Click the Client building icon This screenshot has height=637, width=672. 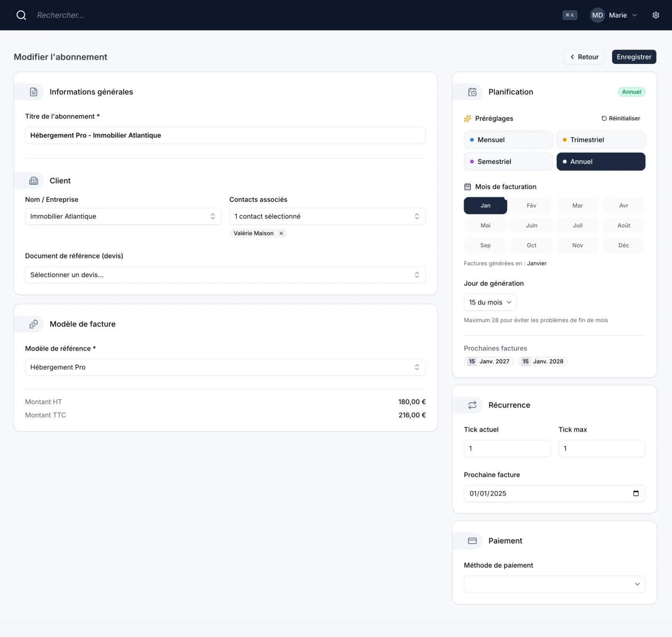click(34, 181)
